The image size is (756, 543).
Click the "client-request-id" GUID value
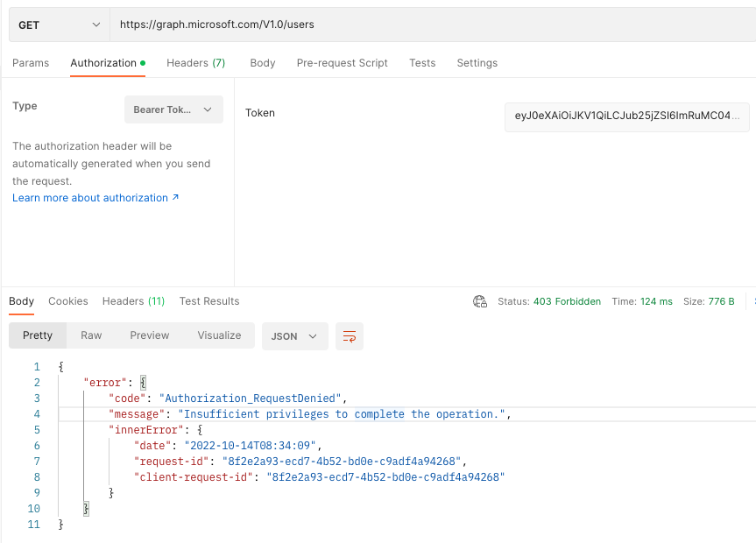click(x=385, y=477)
